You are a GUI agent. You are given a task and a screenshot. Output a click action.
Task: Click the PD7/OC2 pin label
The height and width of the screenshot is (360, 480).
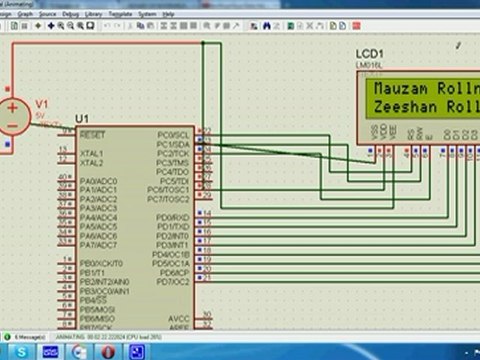173,282
